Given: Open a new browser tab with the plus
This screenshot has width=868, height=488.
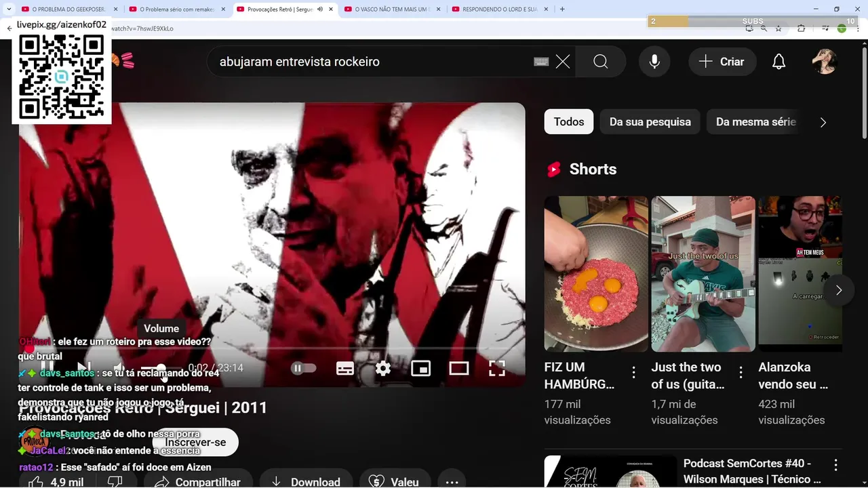Looking at the screenshot, I should [x=562, y=9].
